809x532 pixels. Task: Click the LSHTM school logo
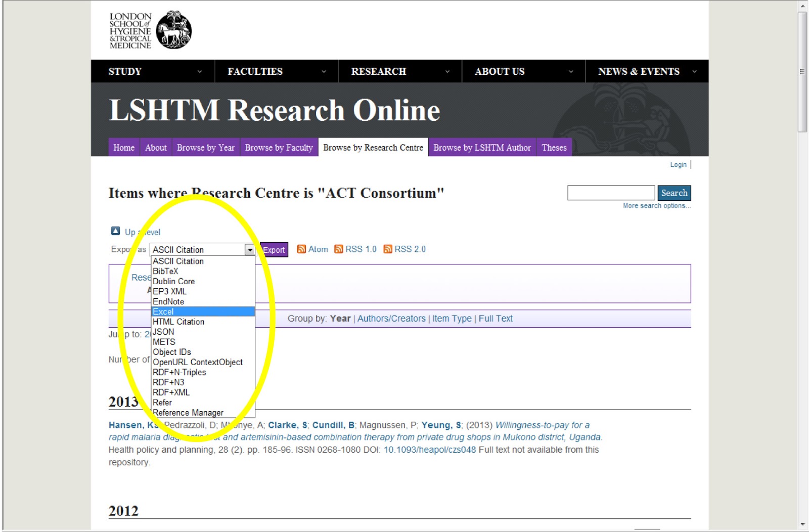click(x=151, y=30)
